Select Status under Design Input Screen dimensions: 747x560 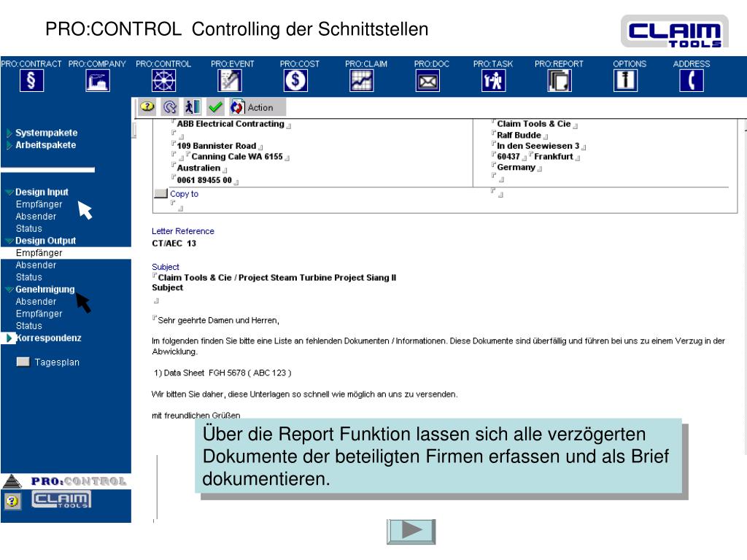coord(29,228)
